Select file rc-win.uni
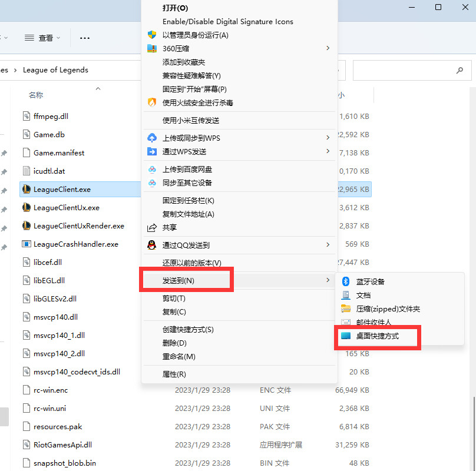Screen dimensions: 476x471 49,408
